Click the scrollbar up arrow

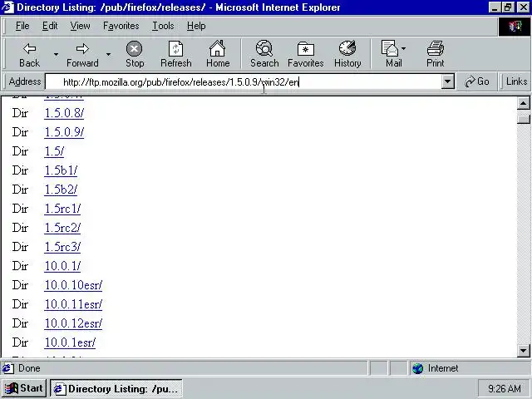click(523, 103)
